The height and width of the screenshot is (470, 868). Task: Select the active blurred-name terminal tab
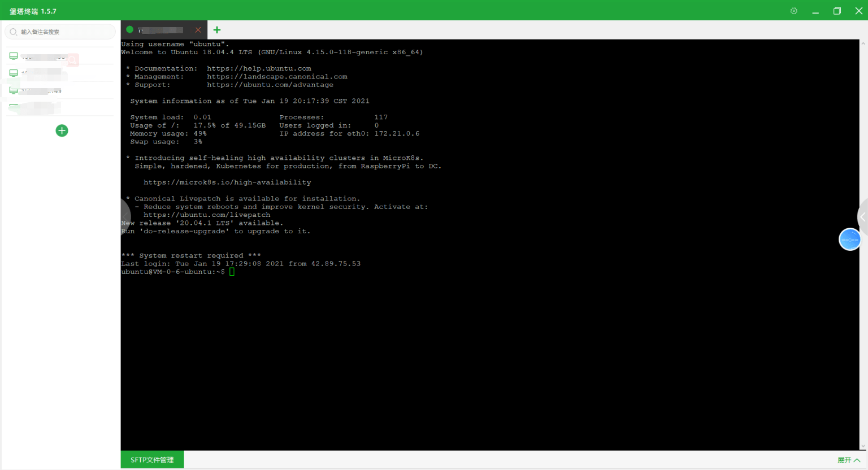[164, 30]
